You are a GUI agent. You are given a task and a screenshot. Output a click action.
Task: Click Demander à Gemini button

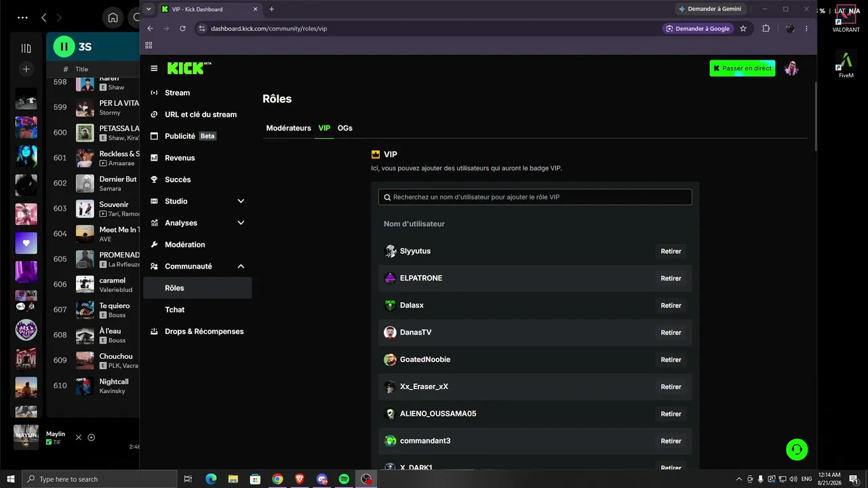pyautogui.click(x=711, y=9)
